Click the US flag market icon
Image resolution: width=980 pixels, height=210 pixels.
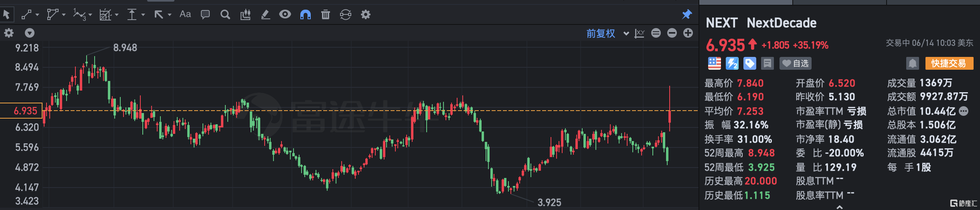pyautogui.click(x=714, y=63)
